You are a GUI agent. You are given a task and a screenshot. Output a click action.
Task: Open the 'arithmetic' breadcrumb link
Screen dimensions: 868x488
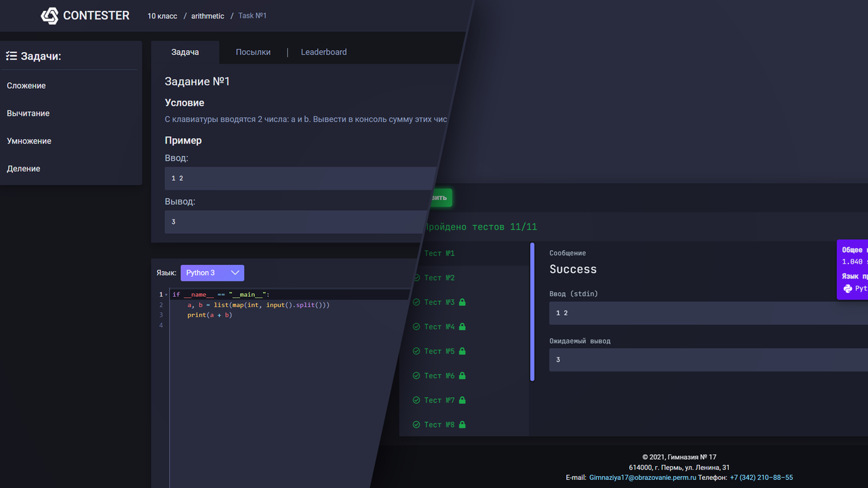(208, 16)
